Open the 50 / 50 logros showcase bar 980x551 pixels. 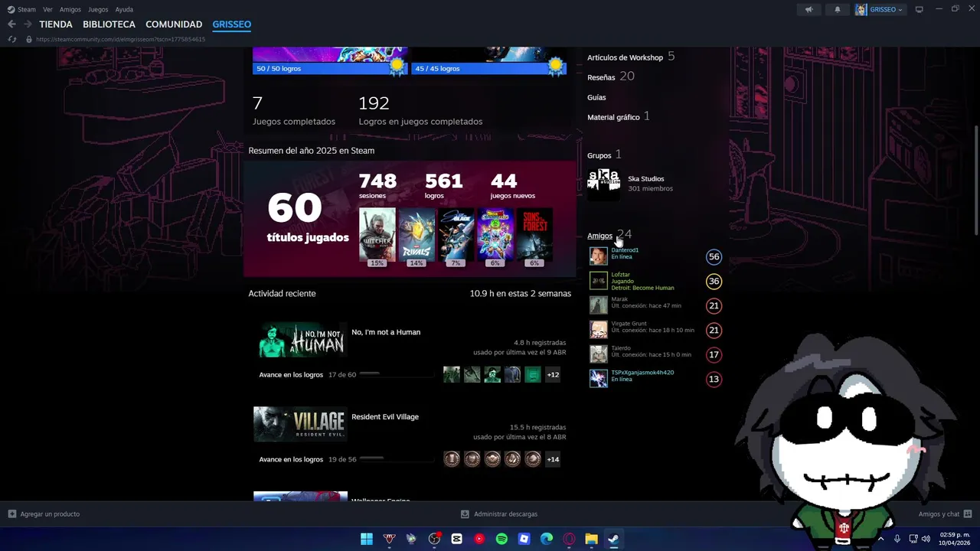click(x=330, y=69)
